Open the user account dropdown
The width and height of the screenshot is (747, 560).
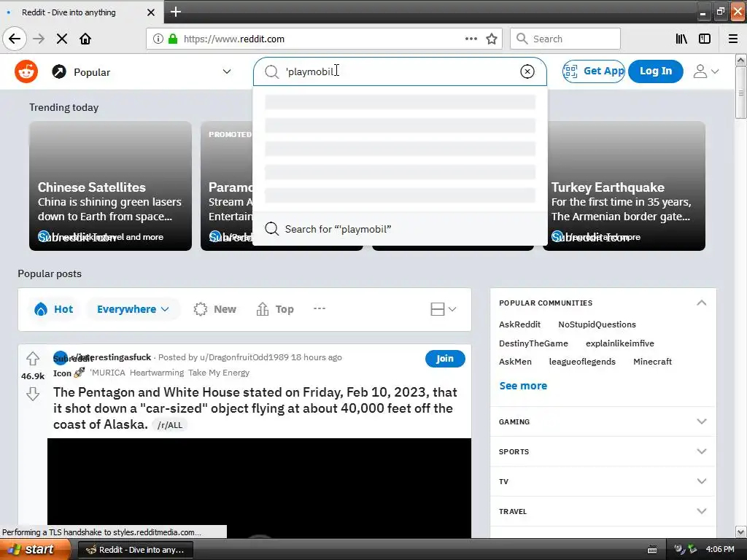pos(705,71)
